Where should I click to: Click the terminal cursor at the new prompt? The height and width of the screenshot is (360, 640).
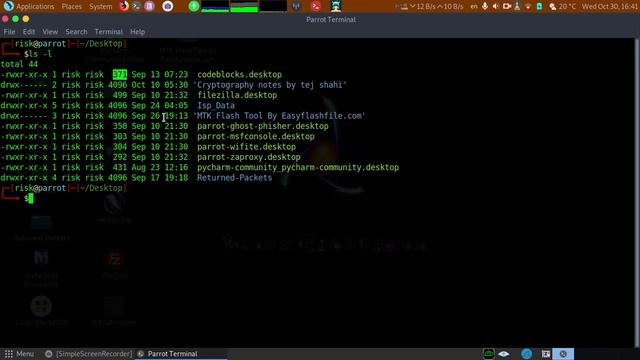point(31,198)
